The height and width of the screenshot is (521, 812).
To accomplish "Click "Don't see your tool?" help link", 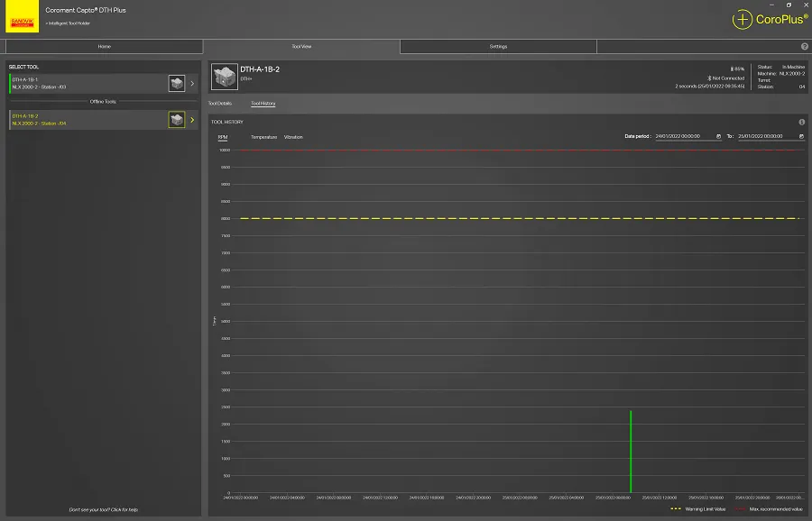I will coord(104,509).
